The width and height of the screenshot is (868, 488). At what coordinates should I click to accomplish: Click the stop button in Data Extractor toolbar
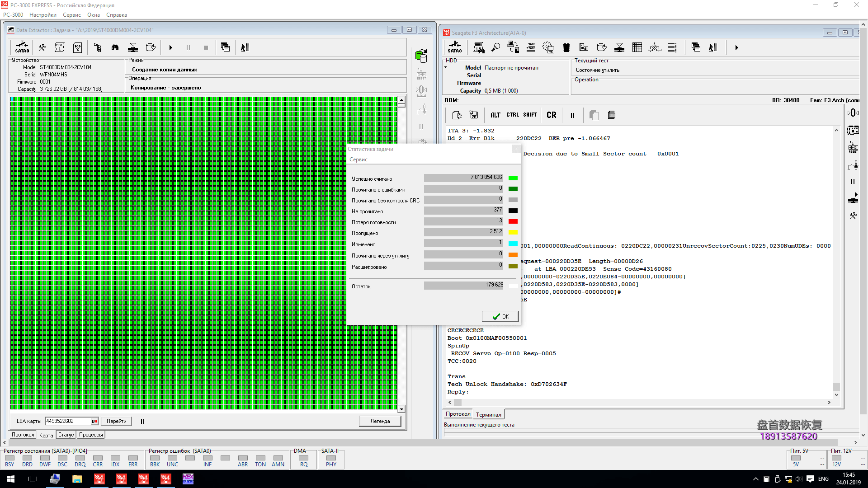206,47
